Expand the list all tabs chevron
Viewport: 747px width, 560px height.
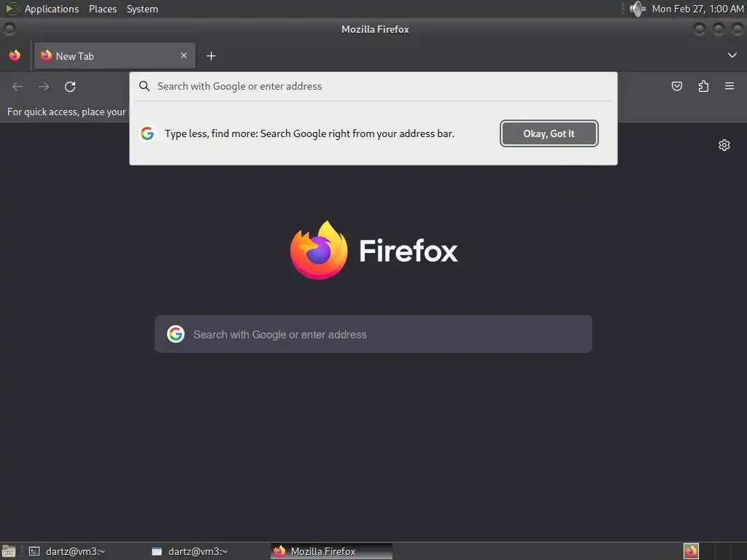(732, 55)
